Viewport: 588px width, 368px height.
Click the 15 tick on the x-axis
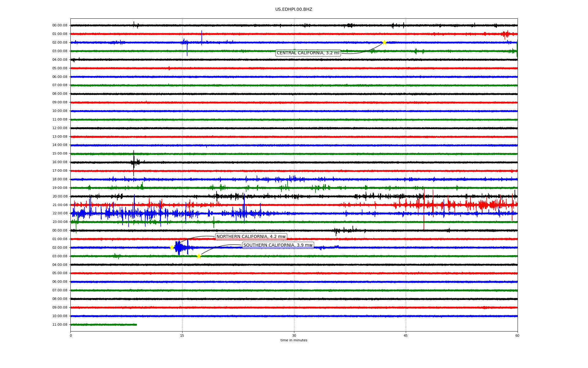click(182, 335)
